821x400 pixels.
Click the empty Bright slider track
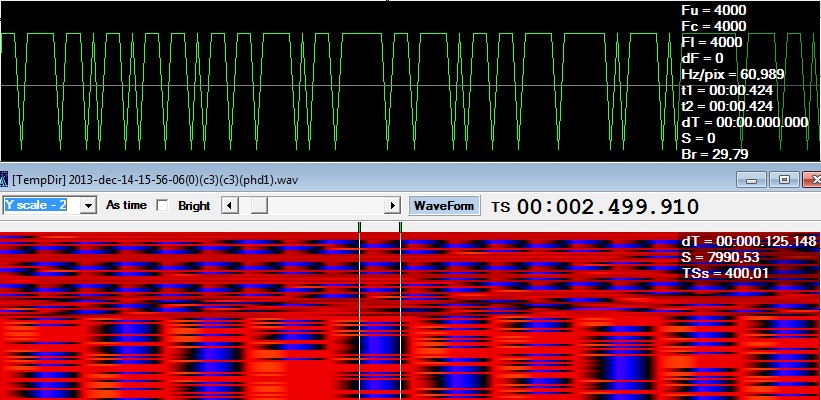tap(326, 206)
